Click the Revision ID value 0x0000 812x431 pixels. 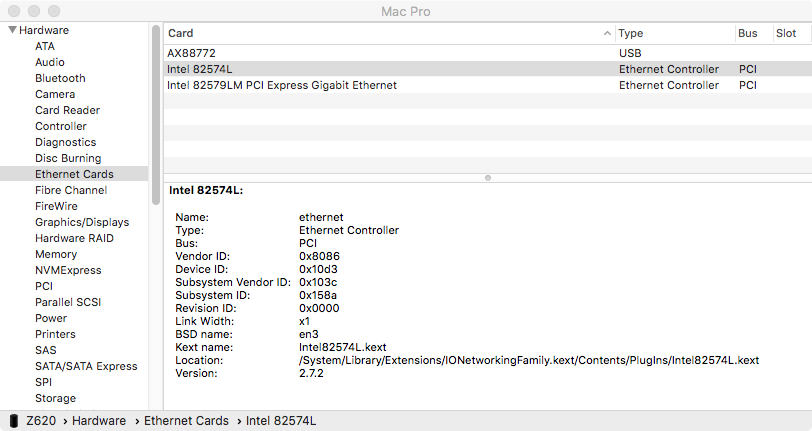[x=319, y=308]
